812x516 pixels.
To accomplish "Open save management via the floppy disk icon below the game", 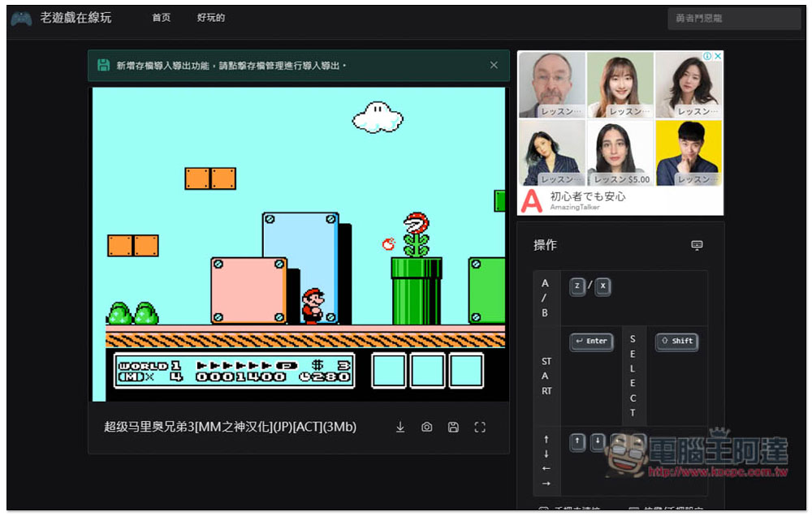I will (453, 427).
